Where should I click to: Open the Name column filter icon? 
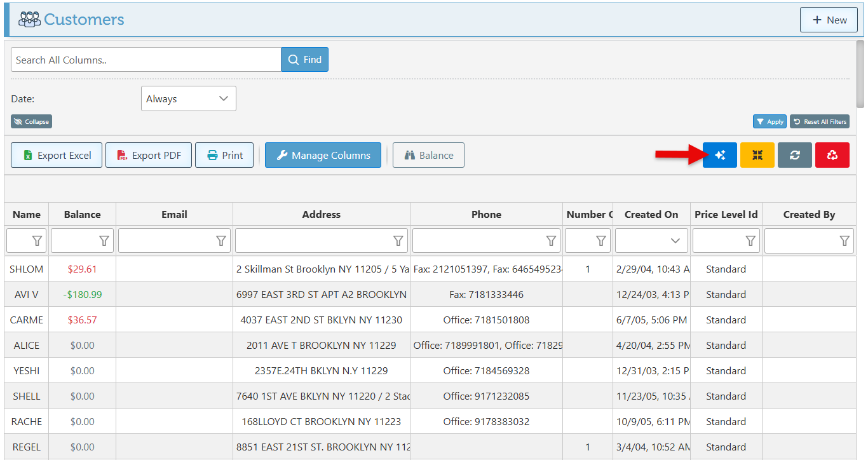[x=37, y=241]
